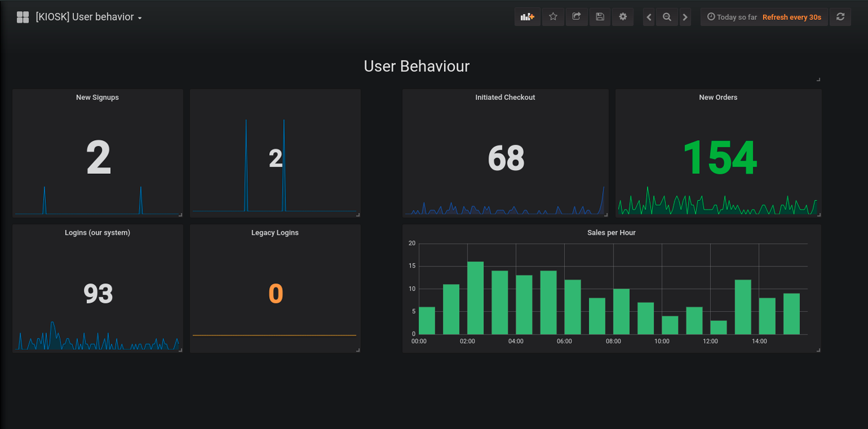This screenshot has height=429, width=868.
Task: Click the 'User Behaviour' heading text
Action: click(x=416, y=66)
